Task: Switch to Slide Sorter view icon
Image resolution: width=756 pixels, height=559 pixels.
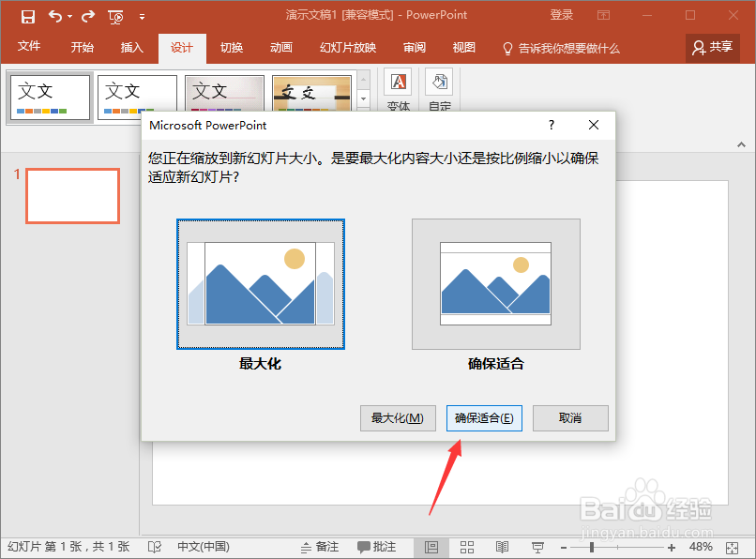Action: tap(467, 548)
